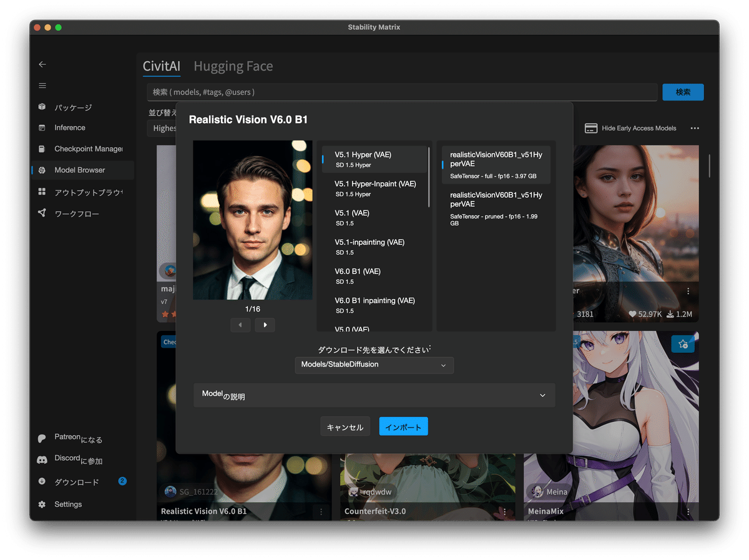Open the パッケージ (Packages) page
The height and width of the screenshot is (560, 749).
tap(82, 107)
